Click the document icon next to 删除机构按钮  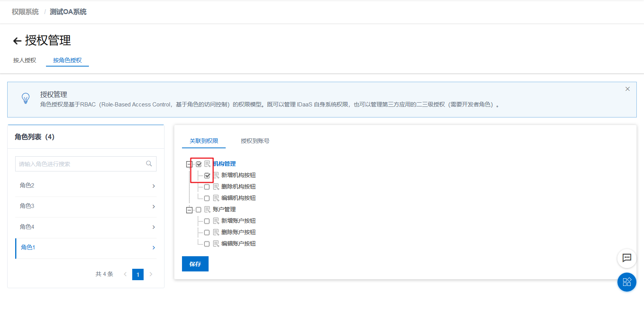click(x=216, y=187)
